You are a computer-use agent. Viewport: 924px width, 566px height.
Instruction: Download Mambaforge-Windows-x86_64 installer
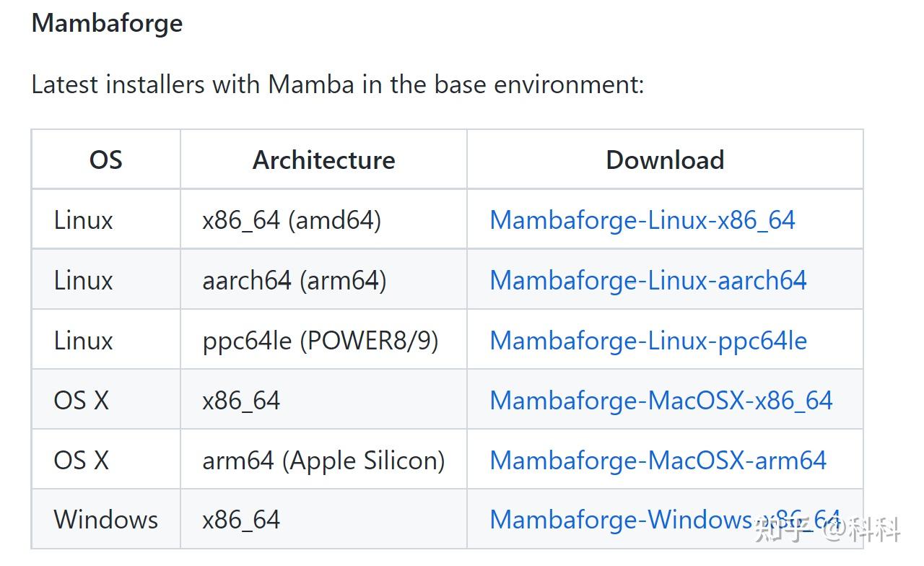click(x=664, y=519)
